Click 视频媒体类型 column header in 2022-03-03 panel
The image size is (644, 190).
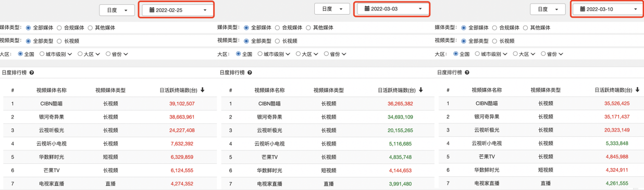329,90
